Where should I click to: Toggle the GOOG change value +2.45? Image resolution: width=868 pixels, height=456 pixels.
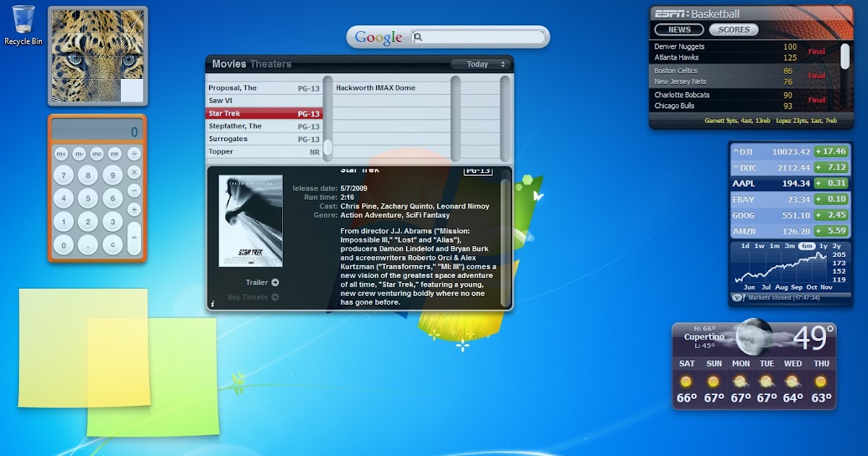click(x=830, y=215)
